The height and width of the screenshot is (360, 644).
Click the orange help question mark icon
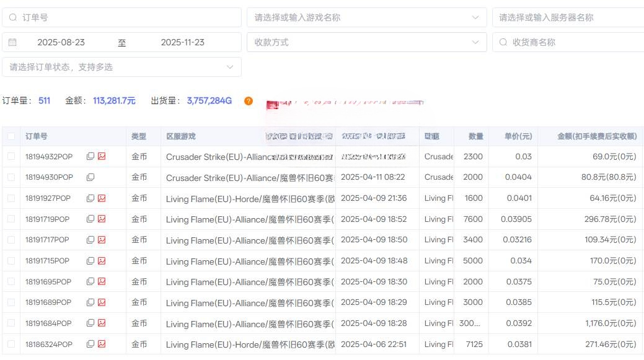click(x=248, y=101)
